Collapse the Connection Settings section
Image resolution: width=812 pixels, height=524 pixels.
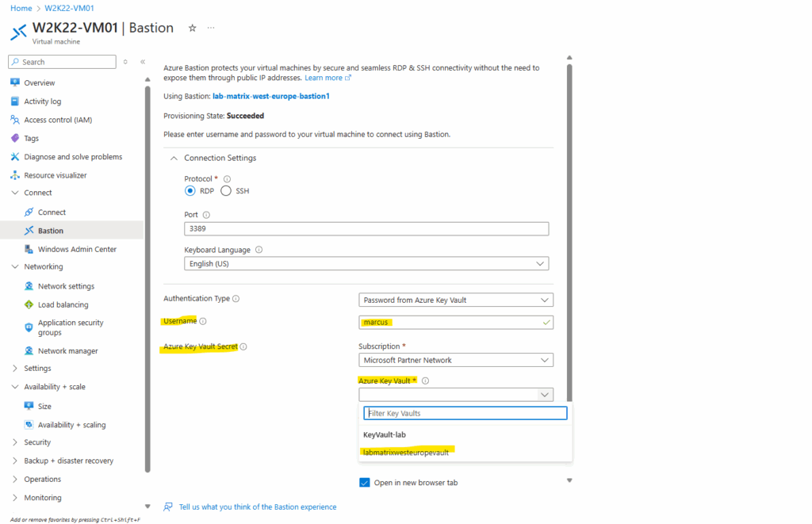point(174,158)
